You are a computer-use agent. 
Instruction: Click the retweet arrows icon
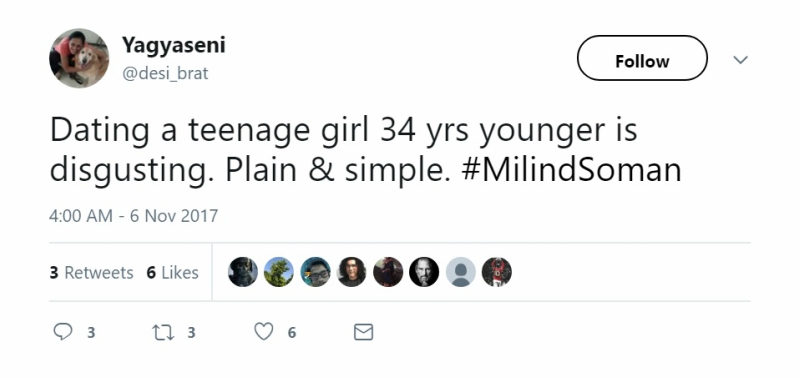pos(163,333)
